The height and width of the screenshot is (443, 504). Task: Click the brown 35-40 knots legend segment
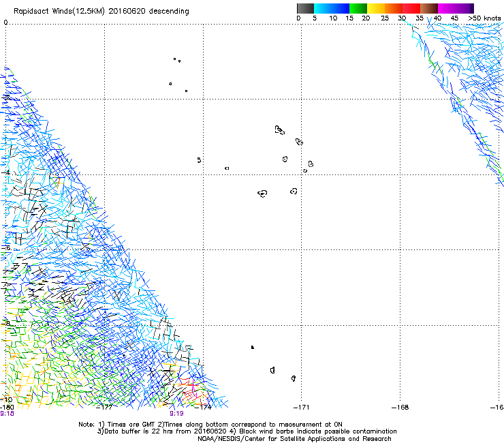(429, 8)
